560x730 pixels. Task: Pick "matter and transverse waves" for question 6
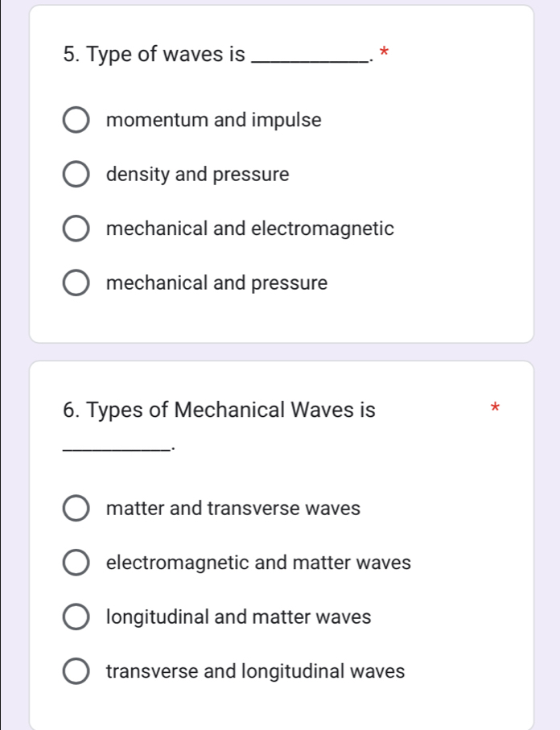click(x=76, y=508)
